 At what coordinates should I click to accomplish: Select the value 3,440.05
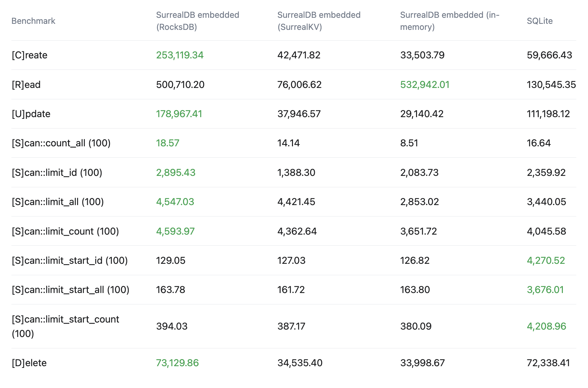546,202
